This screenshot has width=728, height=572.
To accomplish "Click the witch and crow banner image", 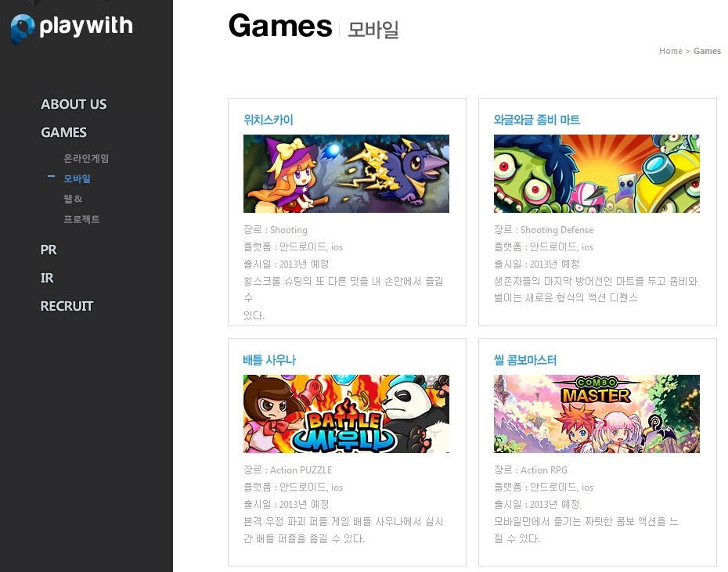I will pos(346,174).
